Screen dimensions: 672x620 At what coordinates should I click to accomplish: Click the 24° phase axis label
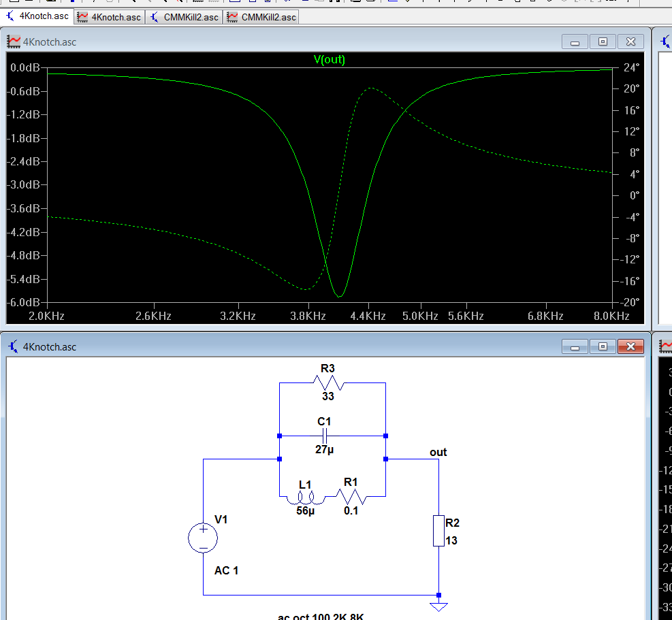(631, 67)
